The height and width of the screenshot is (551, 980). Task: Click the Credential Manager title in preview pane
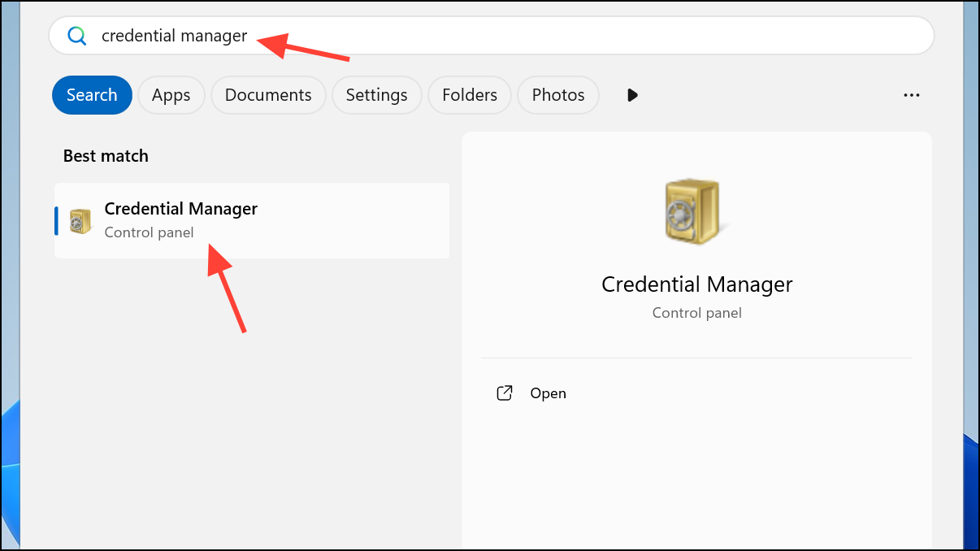(697, 284)
